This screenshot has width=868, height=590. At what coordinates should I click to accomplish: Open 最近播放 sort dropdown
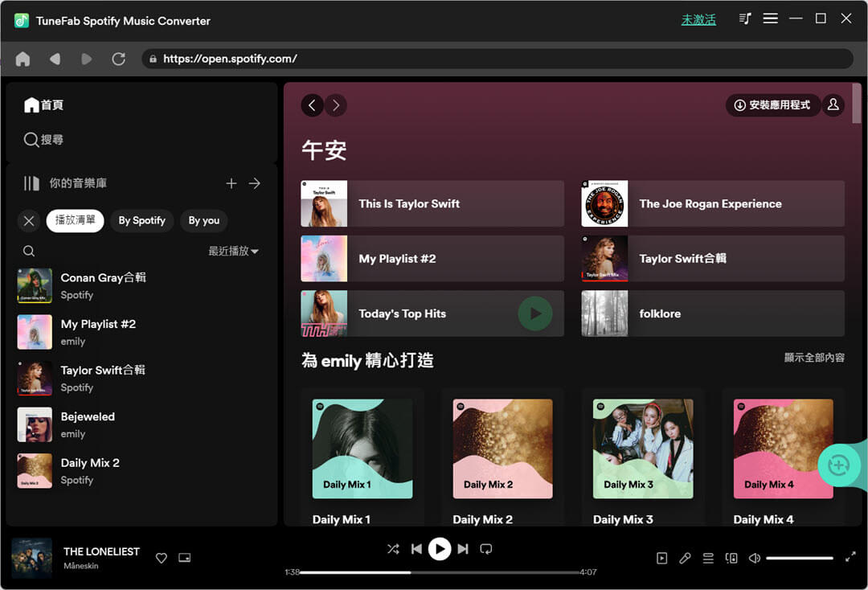[x=233, y=252]
